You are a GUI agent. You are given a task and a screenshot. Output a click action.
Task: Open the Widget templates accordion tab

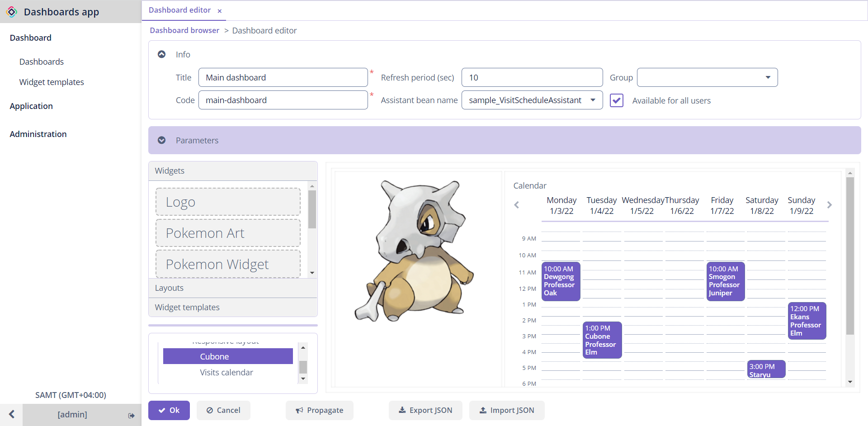(x=233, y=308)
